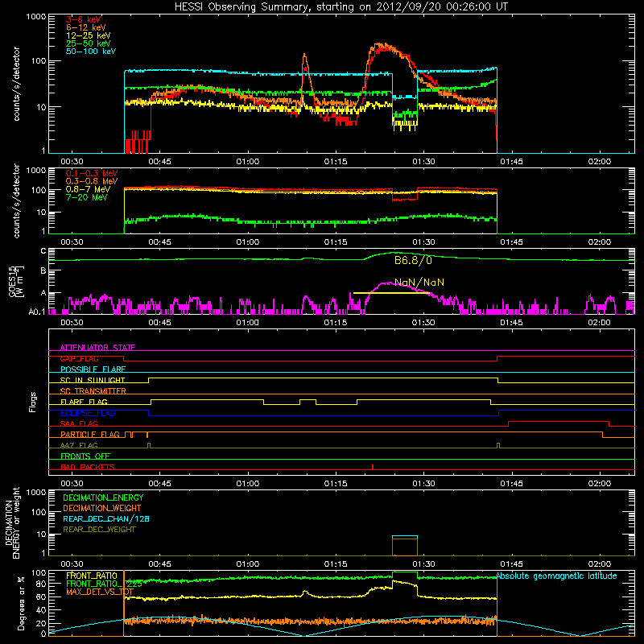Click the DECIMATION_ENERGY legend label
The image size is (644, 644).
click(x=103, y=497)
